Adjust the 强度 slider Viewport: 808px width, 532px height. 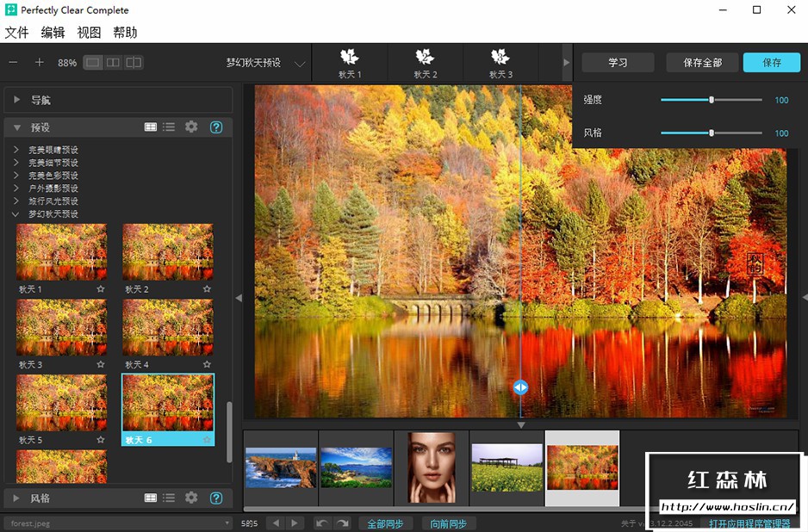(x=712, y=100)
